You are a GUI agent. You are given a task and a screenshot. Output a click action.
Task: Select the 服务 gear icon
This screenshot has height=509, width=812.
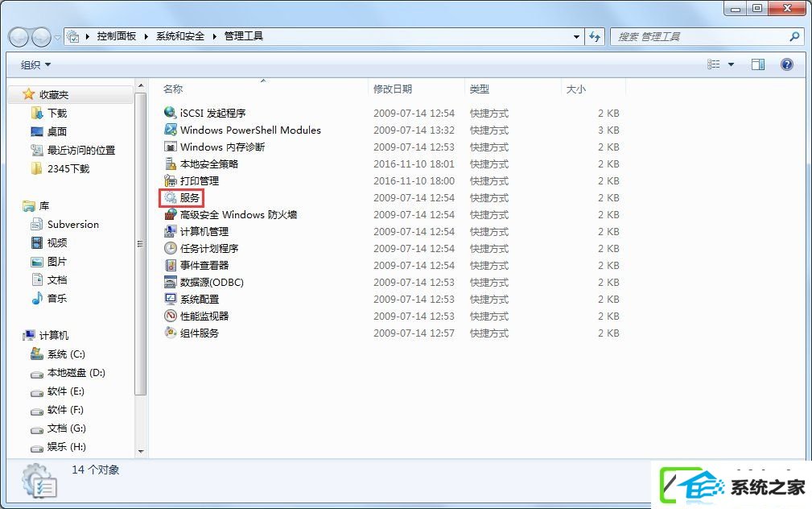pyautogui.click(x=171, y=197)
